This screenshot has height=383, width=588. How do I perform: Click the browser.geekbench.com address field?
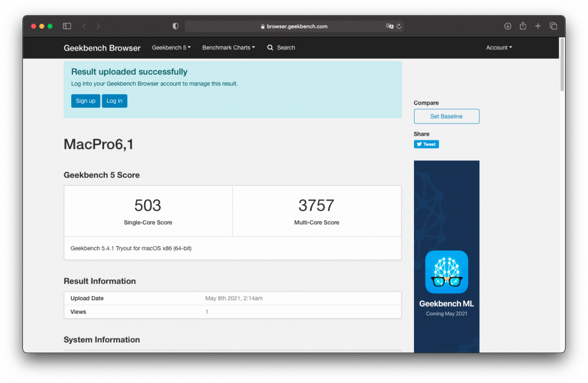click(294, 26)
